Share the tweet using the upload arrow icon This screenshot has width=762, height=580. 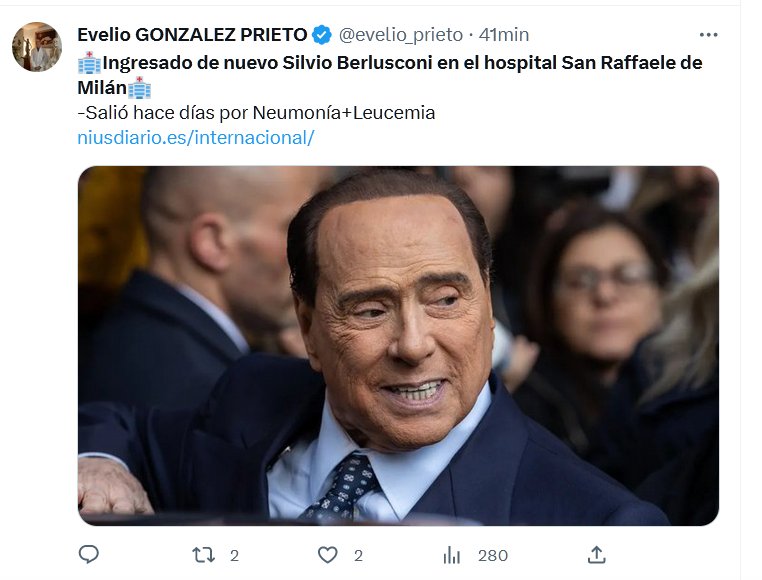coord(596,554)
